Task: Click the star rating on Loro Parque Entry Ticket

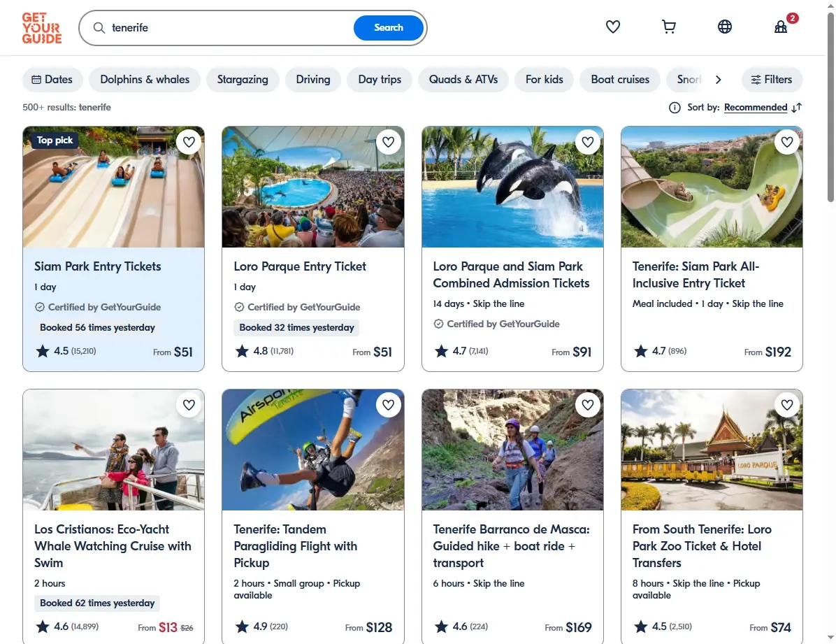Action: [242, 351]
